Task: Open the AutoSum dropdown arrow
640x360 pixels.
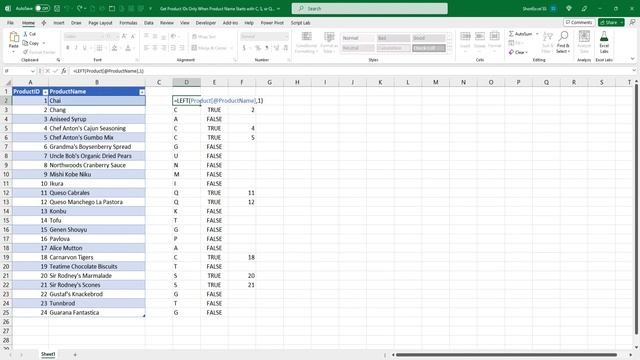Action: pos(537,34)
